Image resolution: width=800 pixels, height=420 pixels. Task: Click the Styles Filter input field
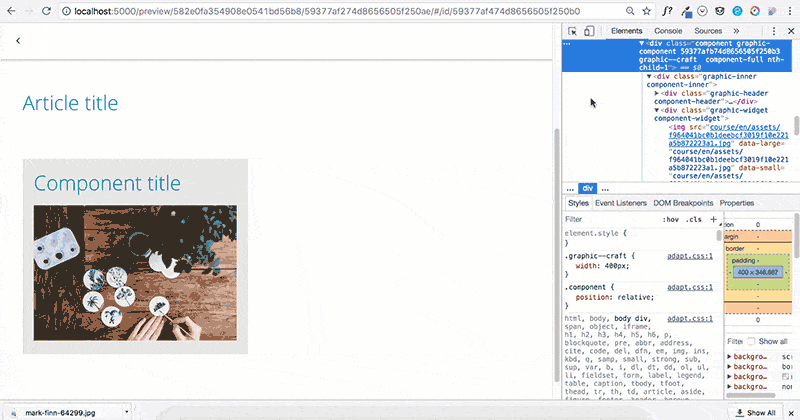coord(610,219)
